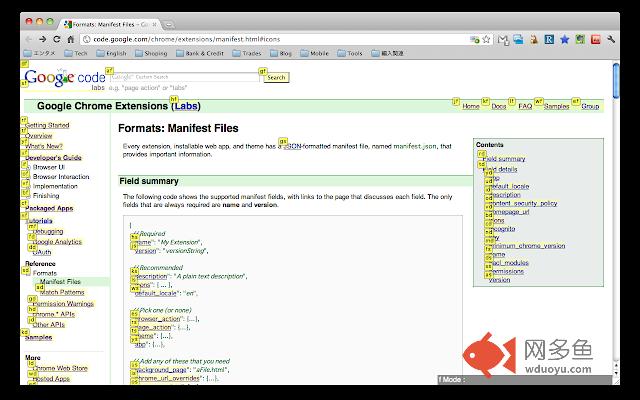Open FAQ in top navigation
Viewport: 640px width, 400px height.
525,106
